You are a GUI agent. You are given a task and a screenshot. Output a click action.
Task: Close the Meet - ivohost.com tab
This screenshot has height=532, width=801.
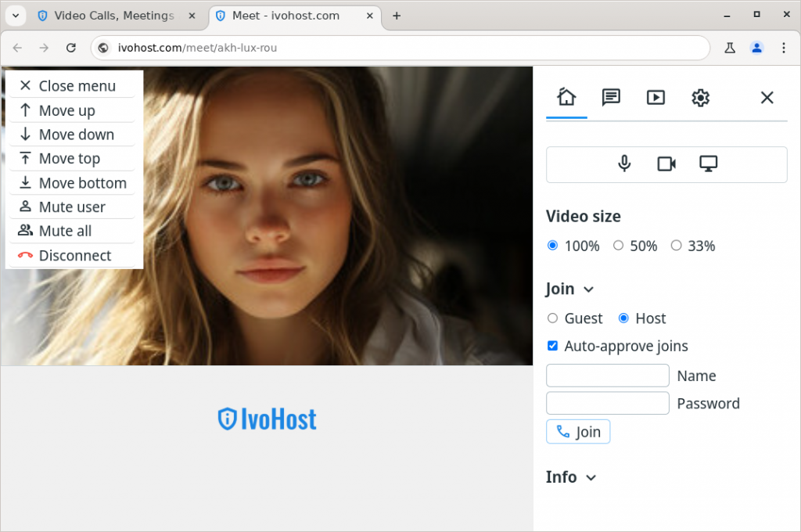pos(370,16)
